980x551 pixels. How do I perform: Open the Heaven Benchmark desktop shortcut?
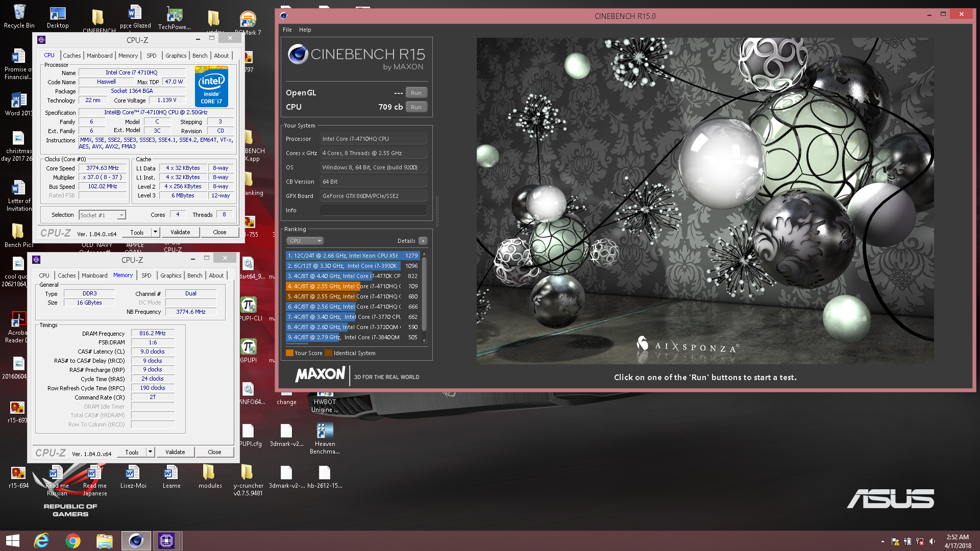325,438
